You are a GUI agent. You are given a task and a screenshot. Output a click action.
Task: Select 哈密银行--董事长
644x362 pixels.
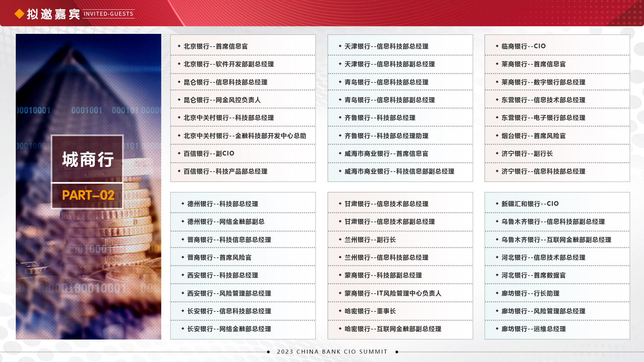[370, 311]
